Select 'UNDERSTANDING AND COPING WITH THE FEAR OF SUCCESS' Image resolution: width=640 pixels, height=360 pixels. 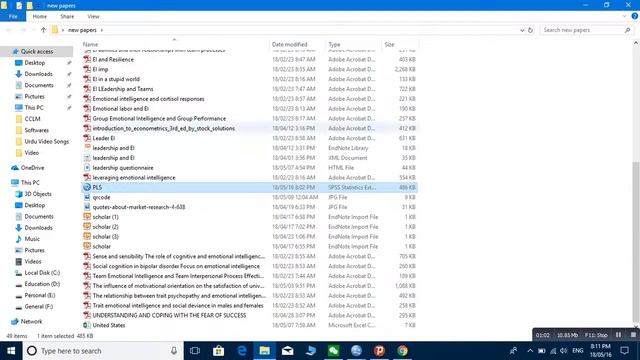coord(169,316)
